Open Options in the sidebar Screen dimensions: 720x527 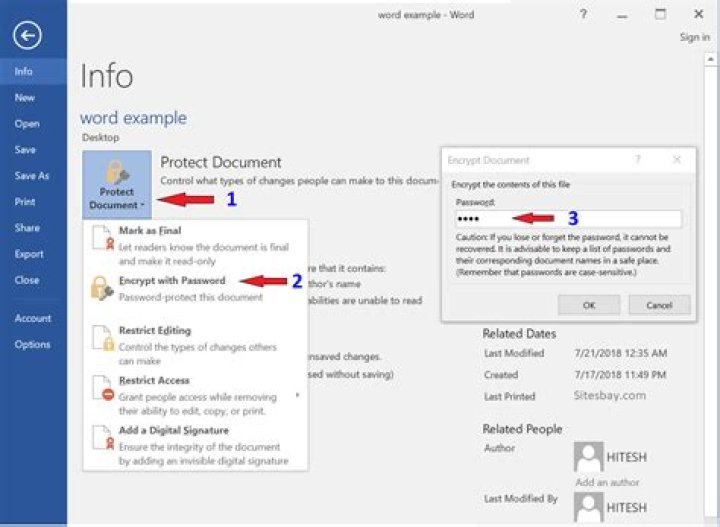[x=34, y=344]
